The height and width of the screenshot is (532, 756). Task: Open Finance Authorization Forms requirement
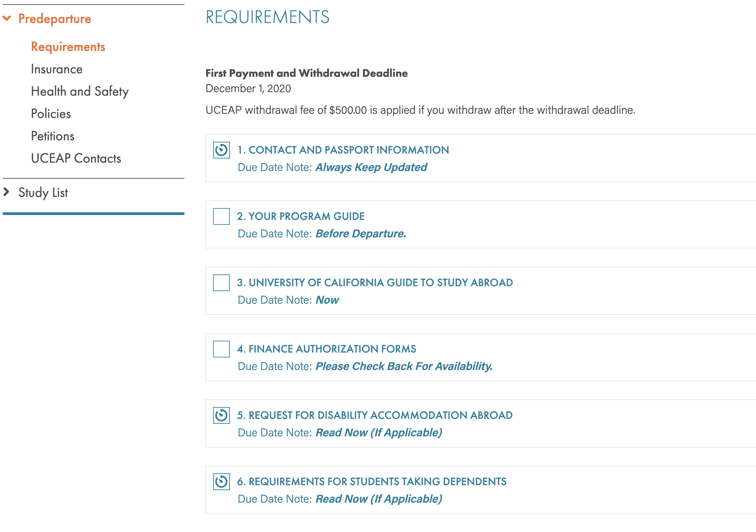click(326, 349)
